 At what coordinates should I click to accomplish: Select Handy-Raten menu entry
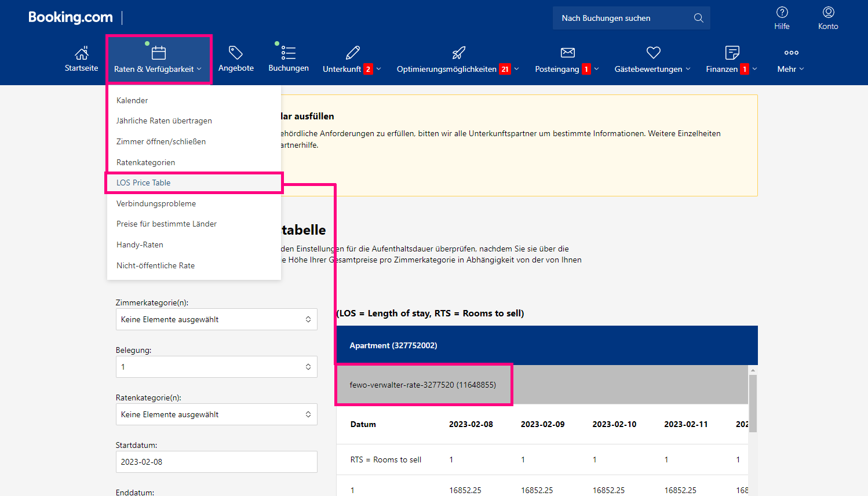click(x=140, y=245)
